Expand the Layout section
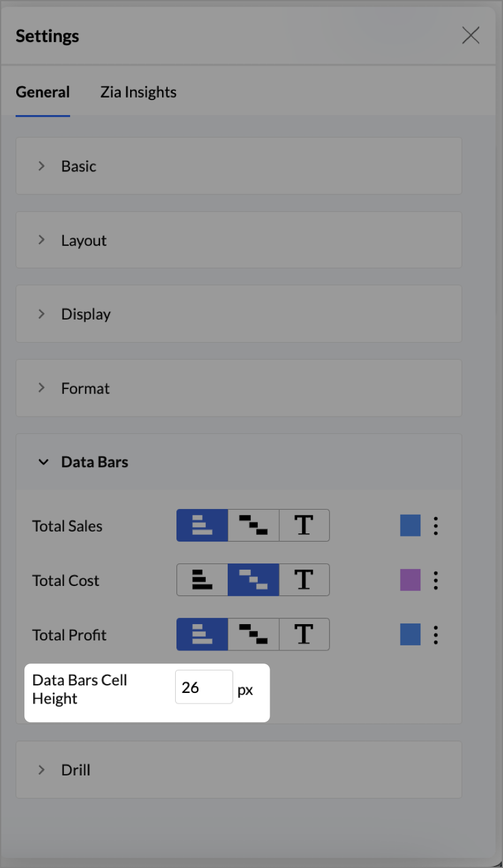 pos(238,240)
